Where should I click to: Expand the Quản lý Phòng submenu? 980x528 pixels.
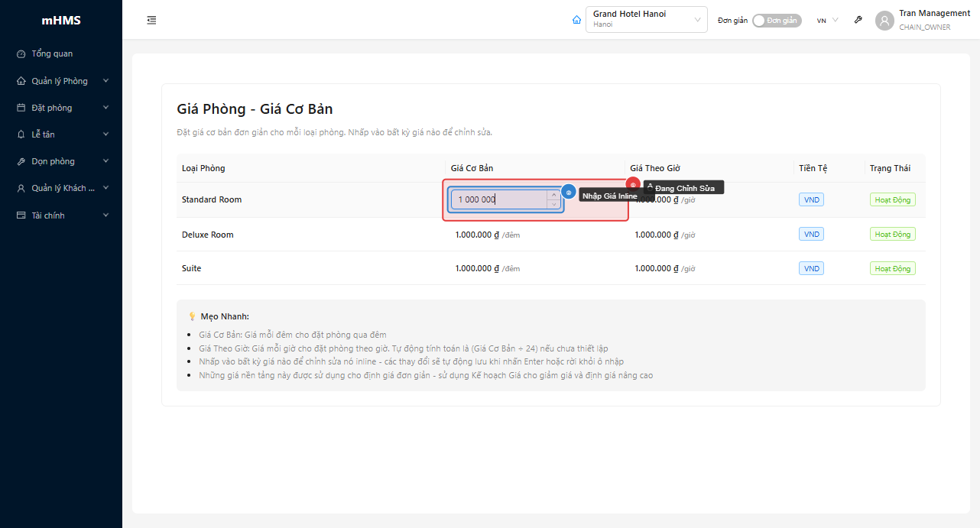pos(61,81)
